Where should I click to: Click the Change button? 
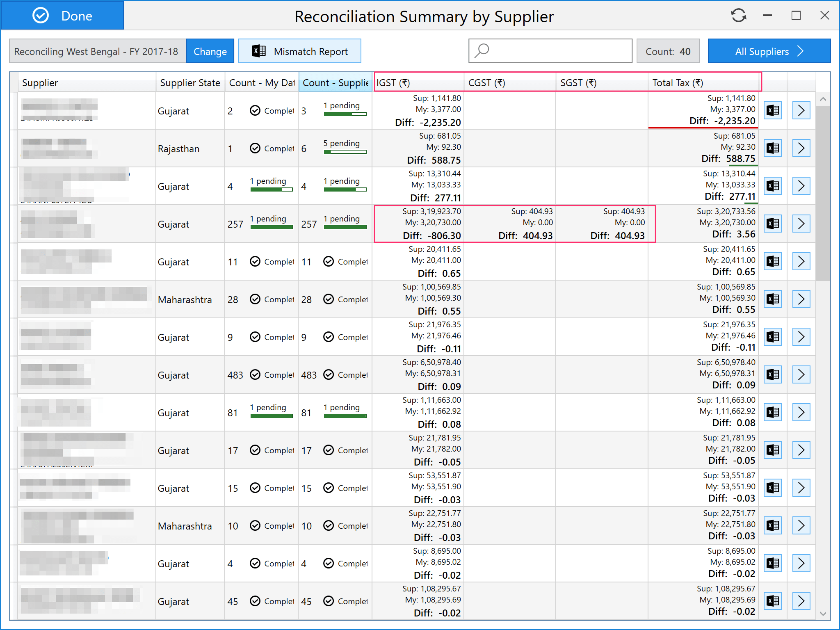(x=210, y=51)
